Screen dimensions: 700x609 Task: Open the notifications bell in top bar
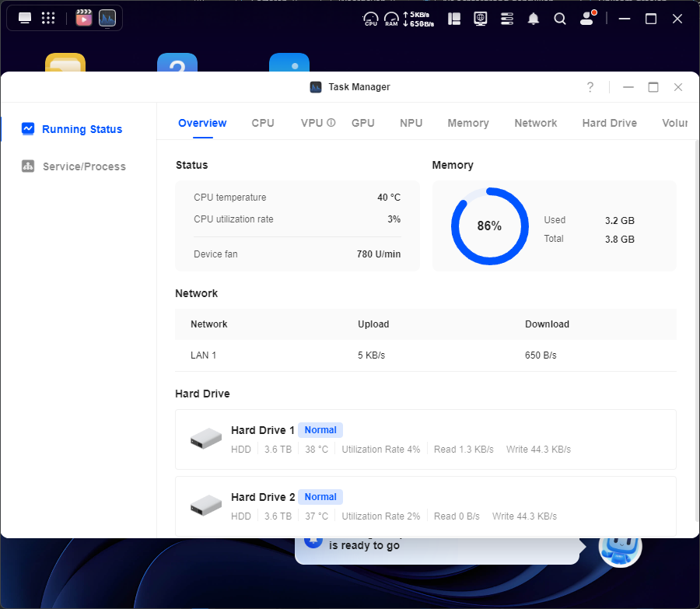click(534, 19)
